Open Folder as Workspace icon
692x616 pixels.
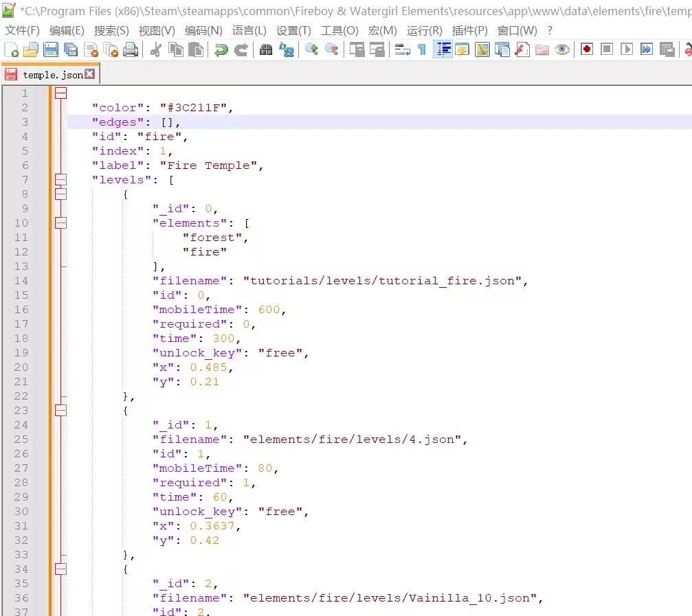(542, 50)
